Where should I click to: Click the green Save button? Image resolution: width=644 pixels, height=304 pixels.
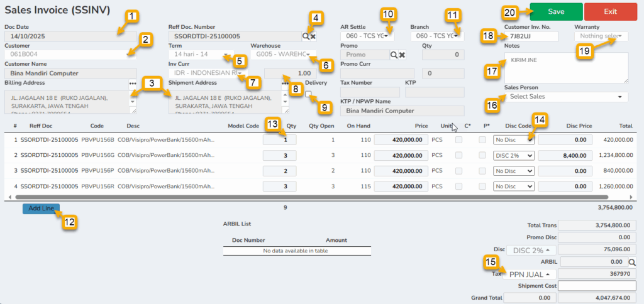[x=555, y=11]
